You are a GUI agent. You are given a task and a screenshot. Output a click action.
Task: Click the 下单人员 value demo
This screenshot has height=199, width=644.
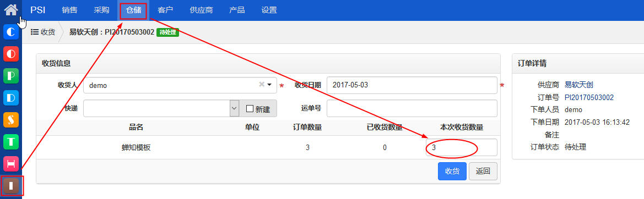point(573,110)
